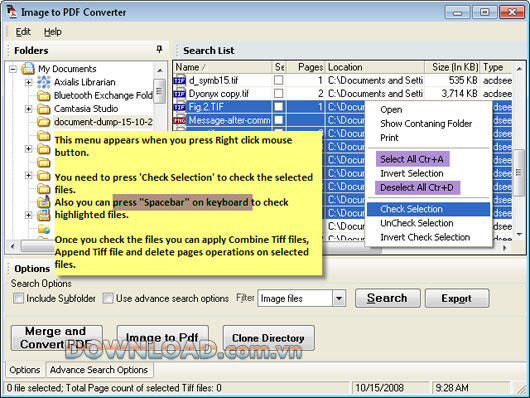
Task: Click the search list scroll right arrow
Action: (x=505, y=248)
